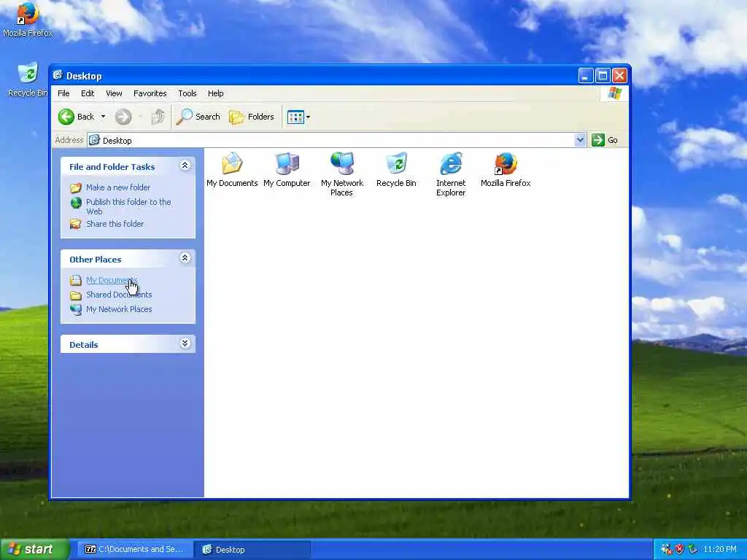This screenshot has height=560, width=747.
Task: Minimize the Desktop window
Action: (x=586, y=75)
